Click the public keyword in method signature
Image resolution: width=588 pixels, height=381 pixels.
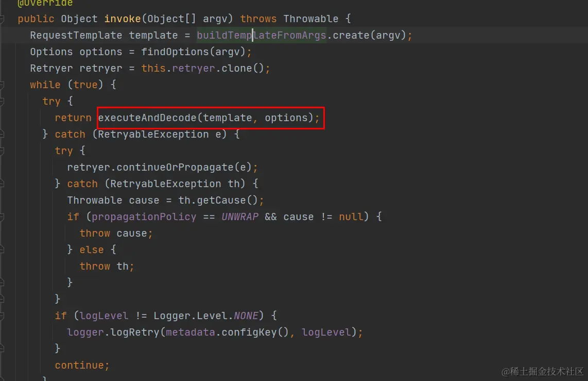(x=36, y=19)
